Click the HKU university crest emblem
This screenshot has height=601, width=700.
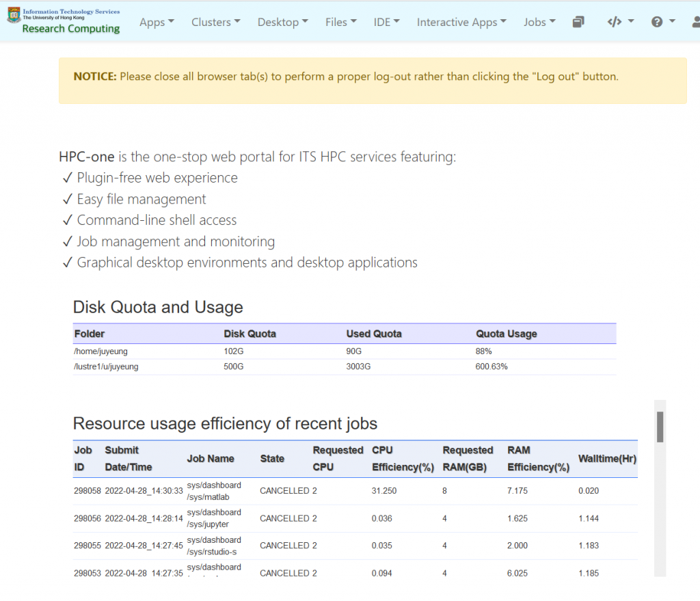pos(14,14)
